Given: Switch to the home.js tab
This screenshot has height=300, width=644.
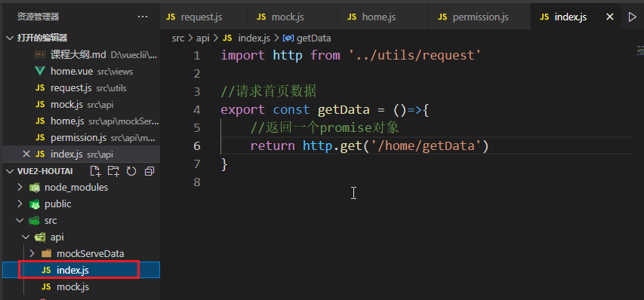Looking at the screenshot, I should (x=383, y=17).
